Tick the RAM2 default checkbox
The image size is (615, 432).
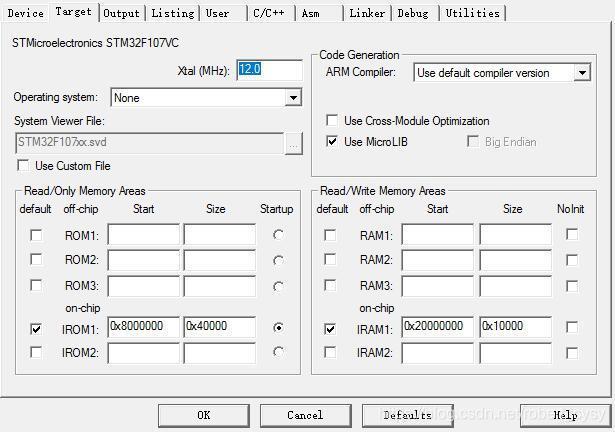click(330, 259)
